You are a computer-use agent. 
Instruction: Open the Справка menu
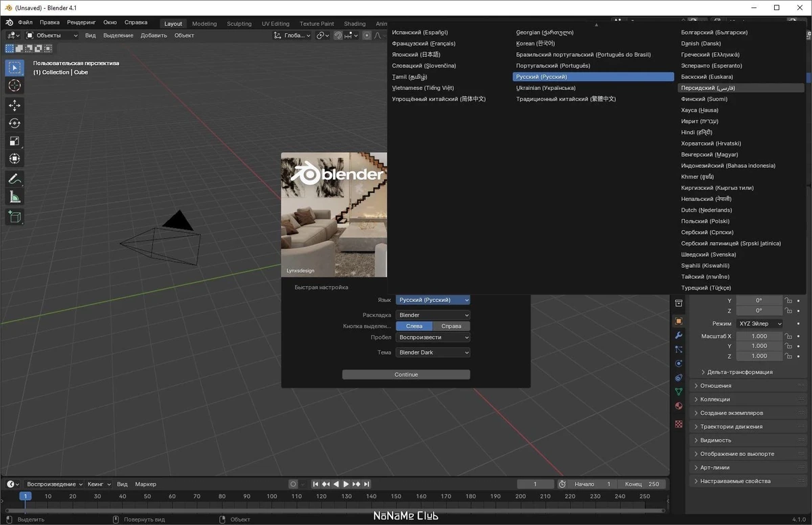tap(136, 22)
